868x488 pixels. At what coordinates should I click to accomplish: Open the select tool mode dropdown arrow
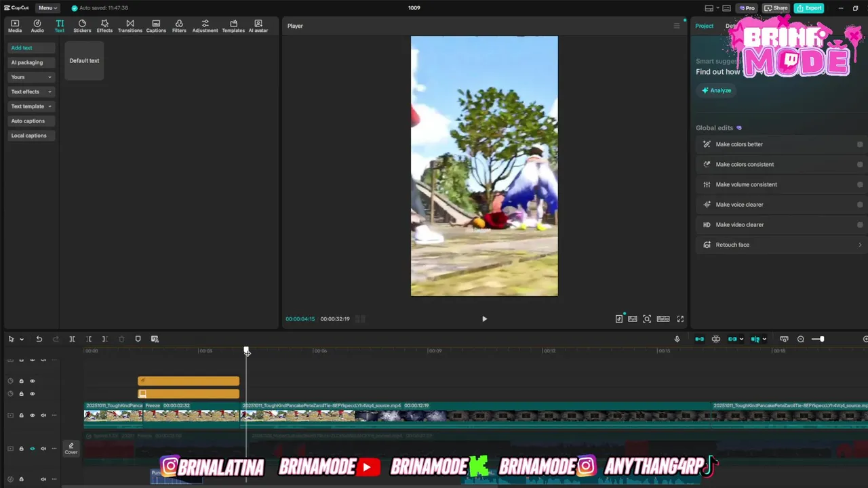pyautogui.click(x=22, y=339)
